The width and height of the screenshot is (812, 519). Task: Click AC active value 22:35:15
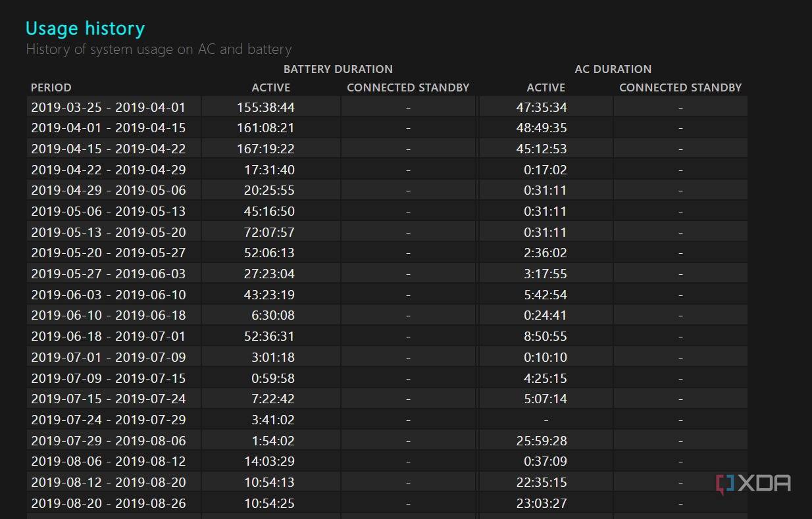(542, 482)
